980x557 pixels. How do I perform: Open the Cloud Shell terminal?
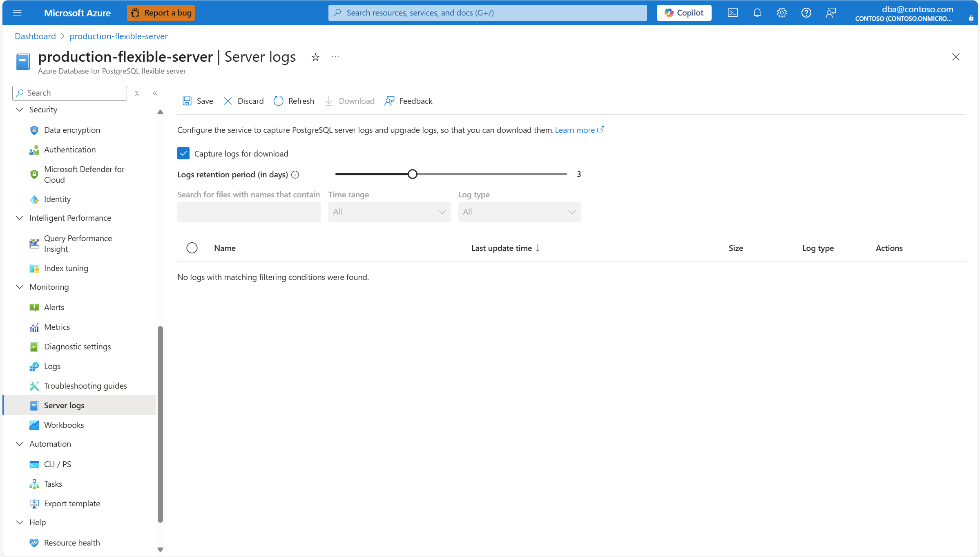tap(732, 13)
